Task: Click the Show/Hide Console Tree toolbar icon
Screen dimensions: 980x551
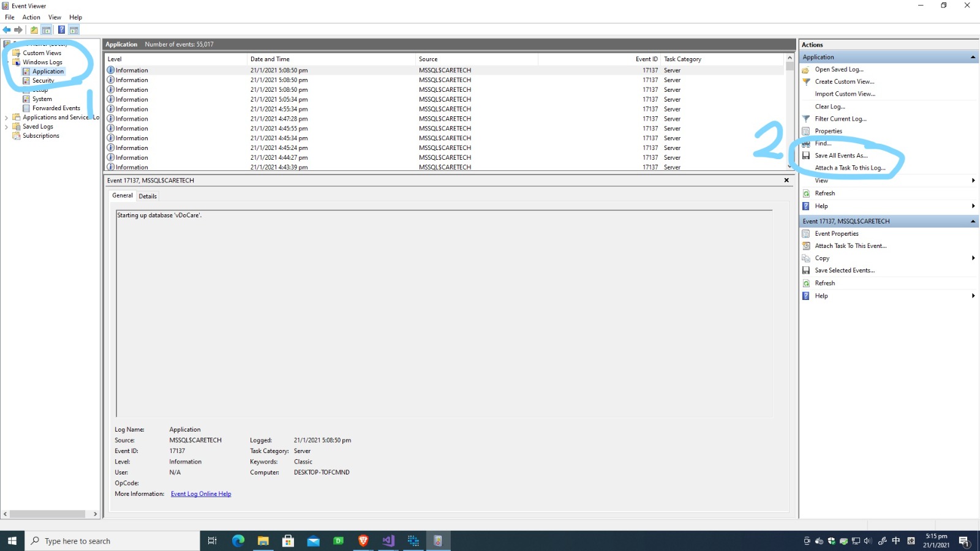Action: pos(47,30)
